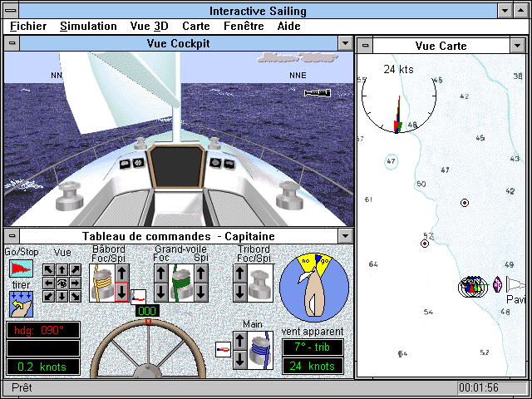This screenshot has height=399, width=532.
Task: Click Grand-voile Foc down arrow
Action: pos(161,293)
